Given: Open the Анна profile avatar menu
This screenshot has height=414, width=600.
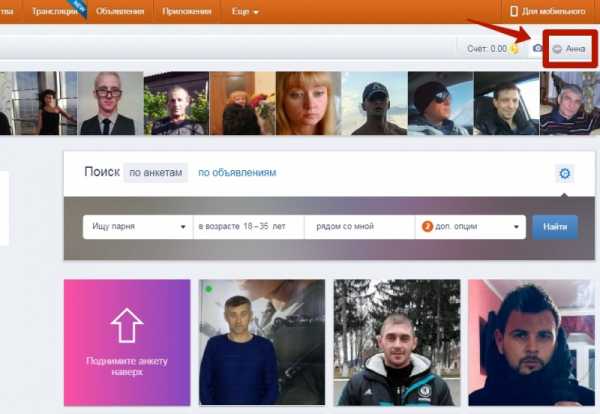Looking at the screenshot, I should [x=570, y=49].
